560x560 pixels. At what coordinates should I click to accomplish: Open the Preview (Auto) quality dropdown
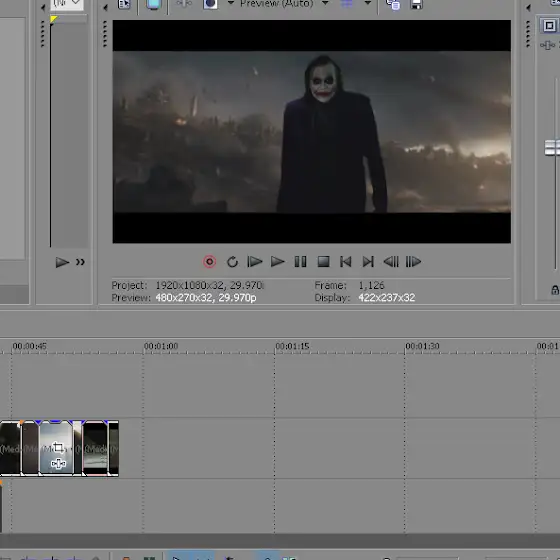pyautogui.click(x=325, y=3)
